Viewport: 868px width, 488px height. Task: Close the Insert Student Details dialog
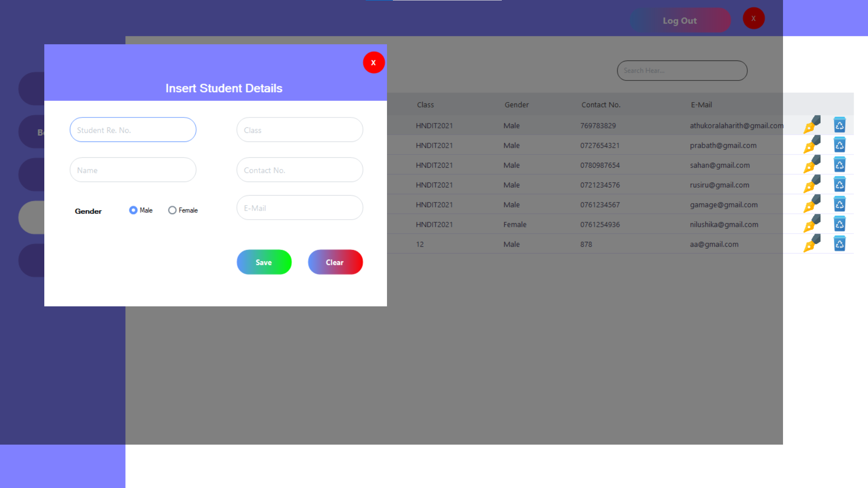pyautogui.click(x=373, y=63)
